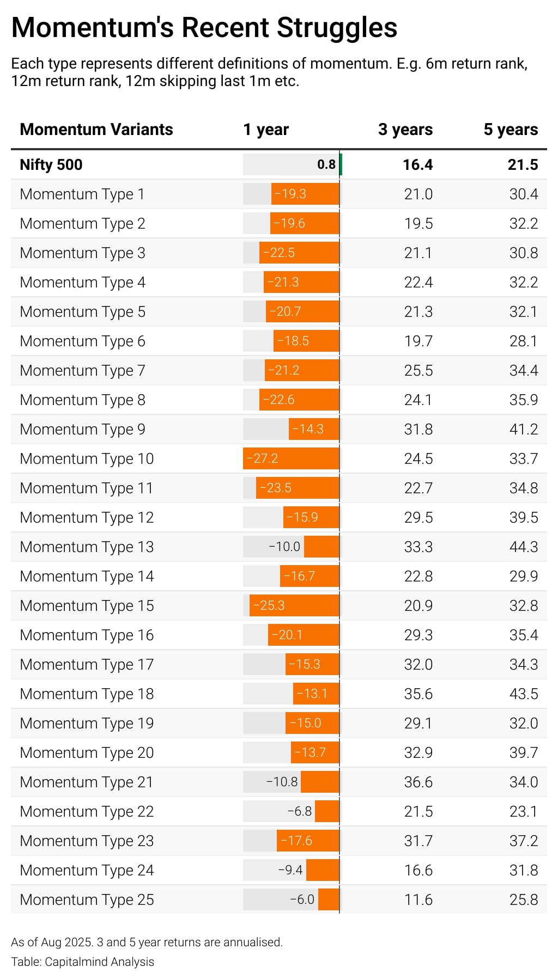558x980 pixels.
Task: Select the Nifty 500 row label
Action: click(x=51, y=165)
